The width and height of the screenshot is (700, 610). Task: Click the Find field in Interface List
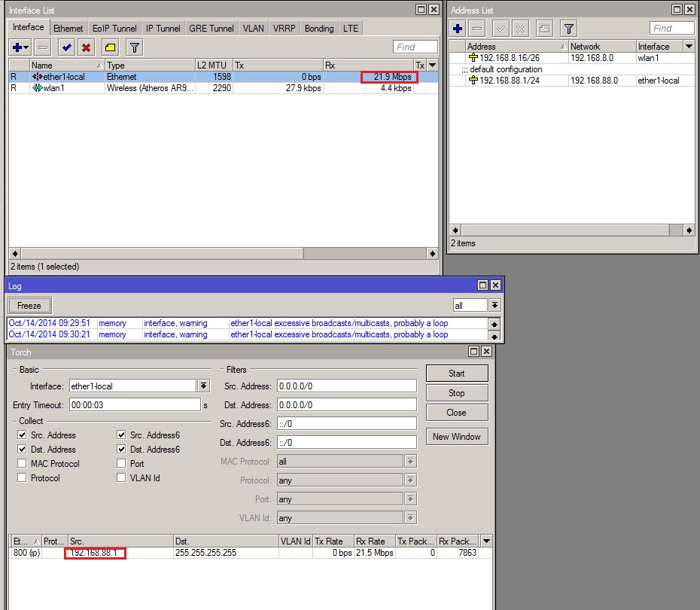tap(415, 47)
